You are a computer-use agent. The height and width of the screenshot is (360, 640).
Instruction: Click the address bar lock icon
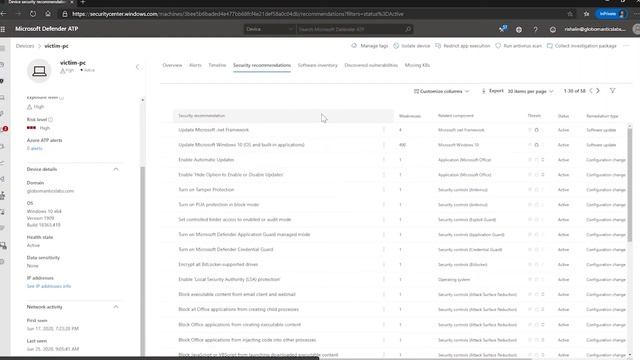coord(64,14)
